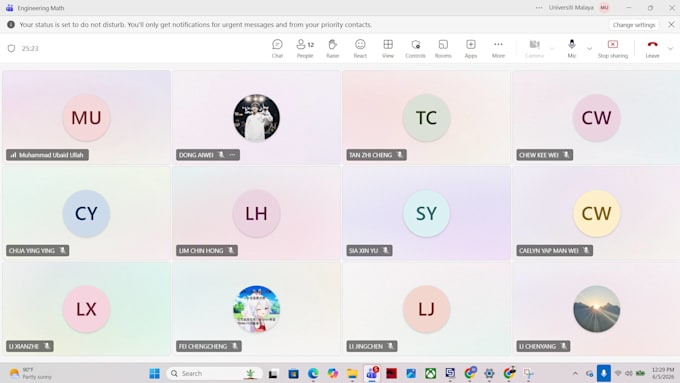Click the taskbar Search box

click(214, 373)
